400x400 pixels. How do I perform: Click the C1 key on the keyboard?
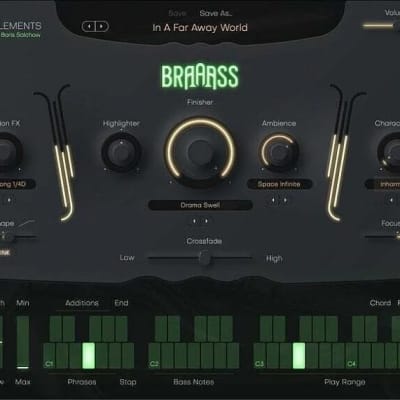tap(49, 356)
